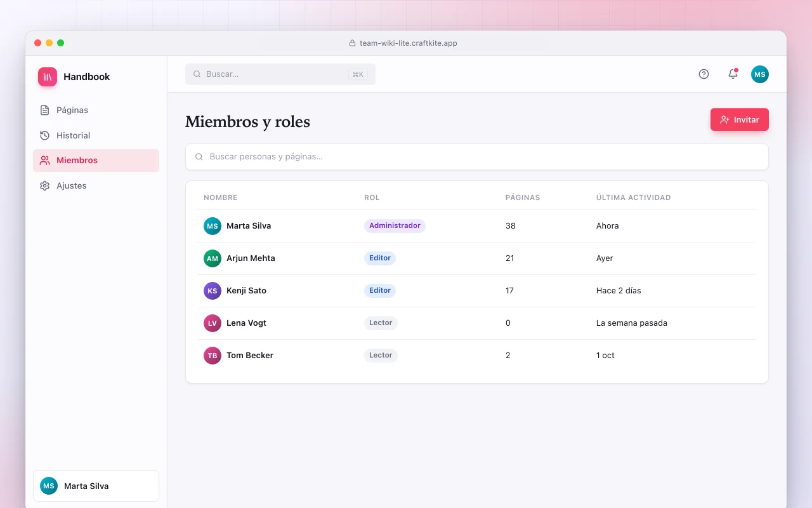This screenshot has width=812, height=508.
Task: Click Arjun Mehta's Editor role badge
Action: click(380, 258)
